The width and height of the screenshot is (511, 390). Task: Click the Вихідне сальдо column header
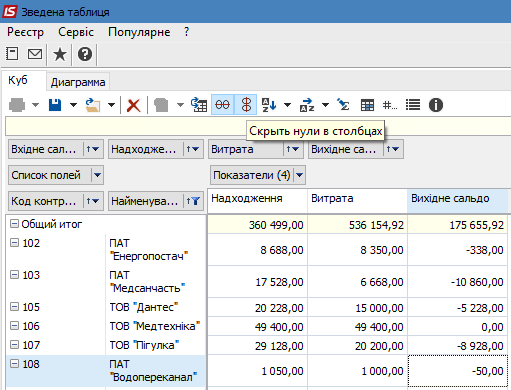(x=457, y=201)
